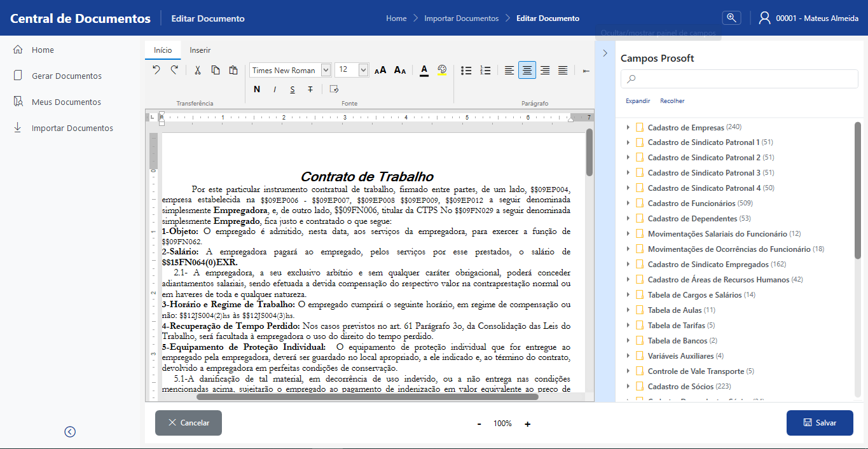Toggle bold (N) formatting

pos(257,89)
